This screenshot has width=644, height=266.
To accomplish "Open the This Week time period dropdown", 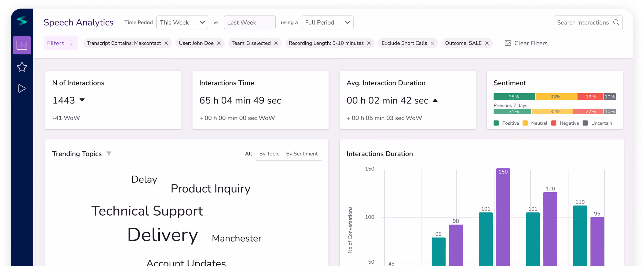I will point(182,23).
